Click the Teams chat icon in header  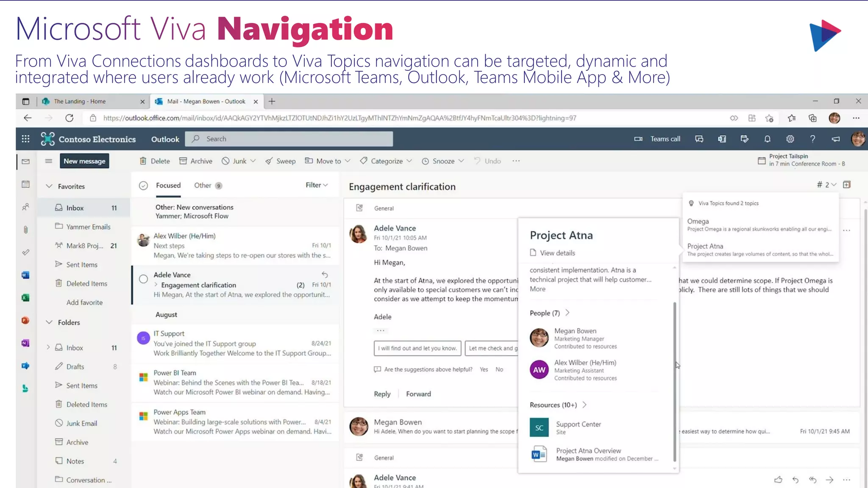tap(699, 139)
